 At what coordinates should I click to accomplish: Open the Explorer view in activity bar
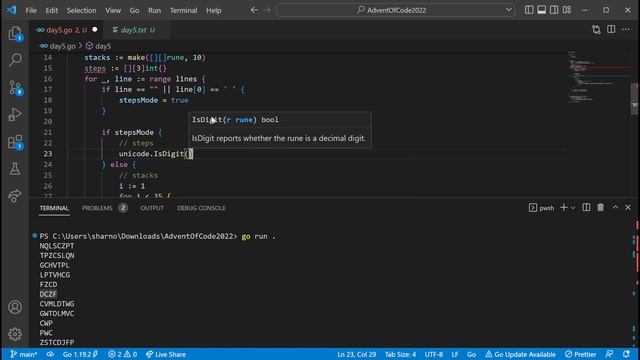pos(15,33)
